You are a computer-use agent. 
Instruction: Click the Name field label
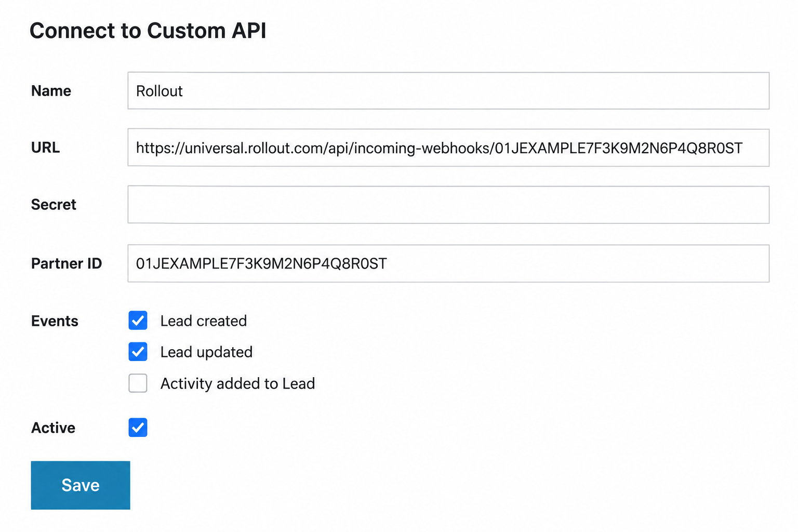(x=51, y=91)
